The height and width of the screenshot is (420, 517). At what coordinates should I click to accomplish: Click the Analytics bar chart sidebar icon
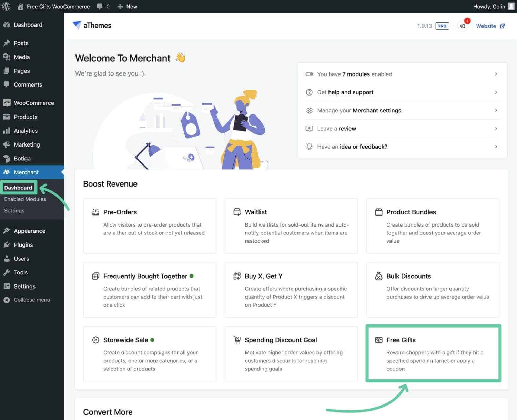(x=7, y=131)
